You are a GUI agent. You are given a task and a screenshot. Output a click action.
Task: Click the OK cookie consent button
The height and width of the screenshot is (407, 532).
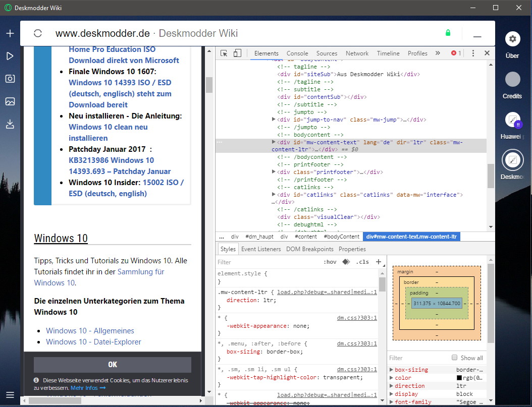click(112, 365)
